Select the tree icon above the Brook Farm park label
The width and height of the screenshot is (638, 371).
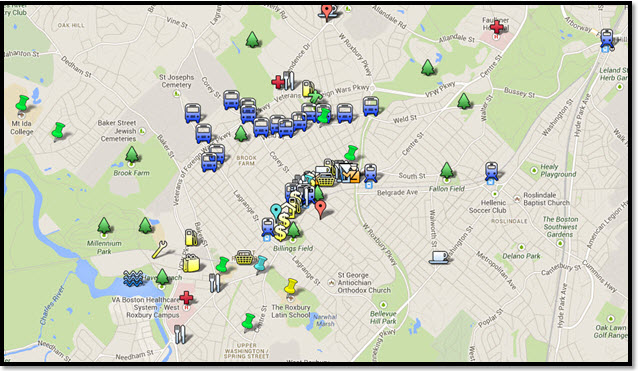[x=131, y=155]
